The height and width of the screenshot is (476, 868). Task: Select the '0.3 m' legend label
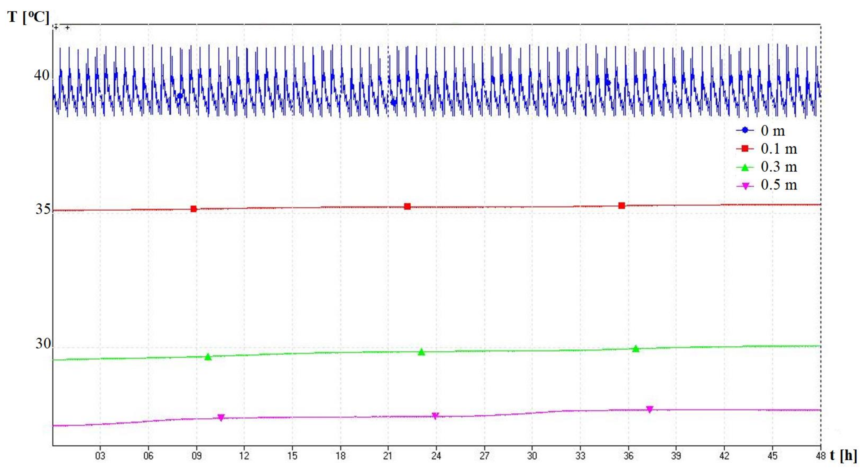point(779,167)
